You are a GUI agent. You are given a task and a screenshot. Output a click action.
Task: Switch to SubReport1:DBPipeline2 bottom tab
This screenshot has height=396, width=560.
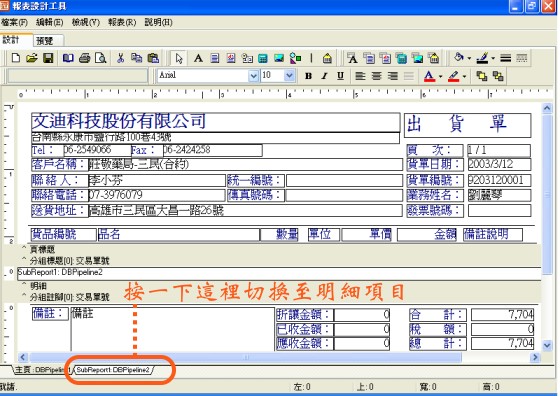[113, 370]
